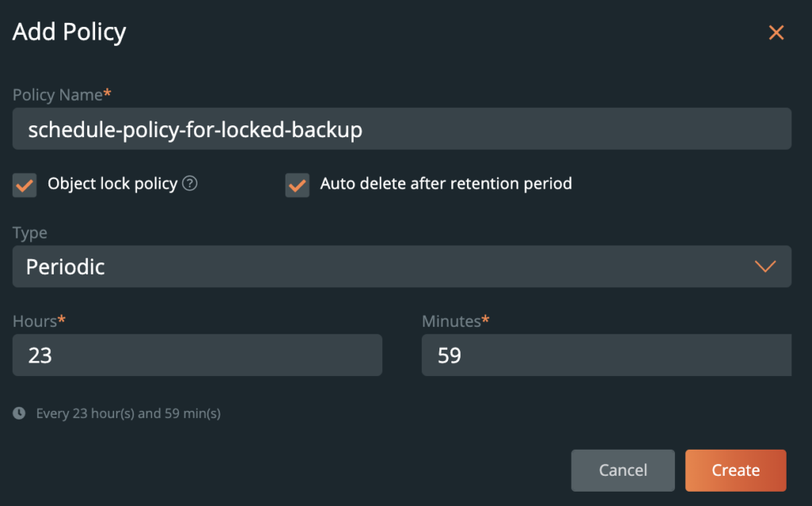Viewport: 812px width, 506px height.
Task: Click the Auto delete after retention period label
Action: pos(446,184)
